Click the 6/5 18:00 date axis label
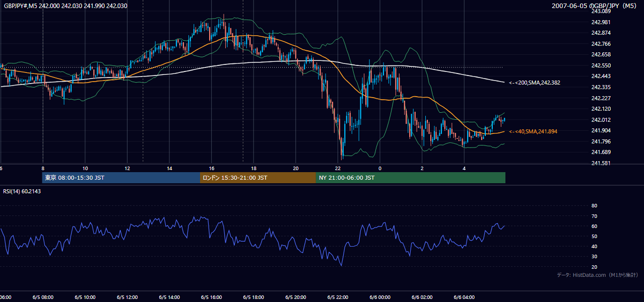Viewport: 644px width, 302px height. click(253, 297)
